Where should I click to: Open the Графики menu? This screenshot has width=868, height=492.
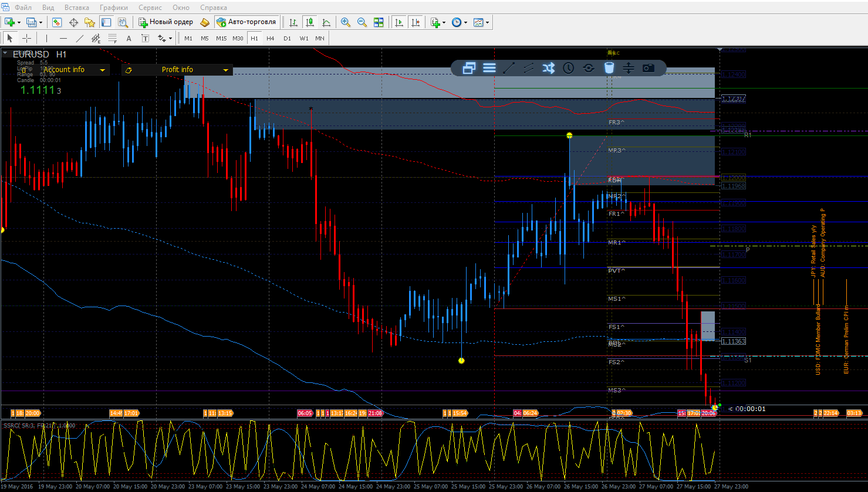114,8
